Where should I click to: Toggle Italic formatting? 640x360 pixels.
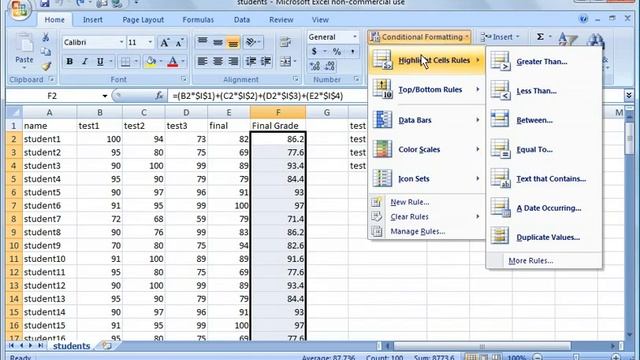coord(84,62)
